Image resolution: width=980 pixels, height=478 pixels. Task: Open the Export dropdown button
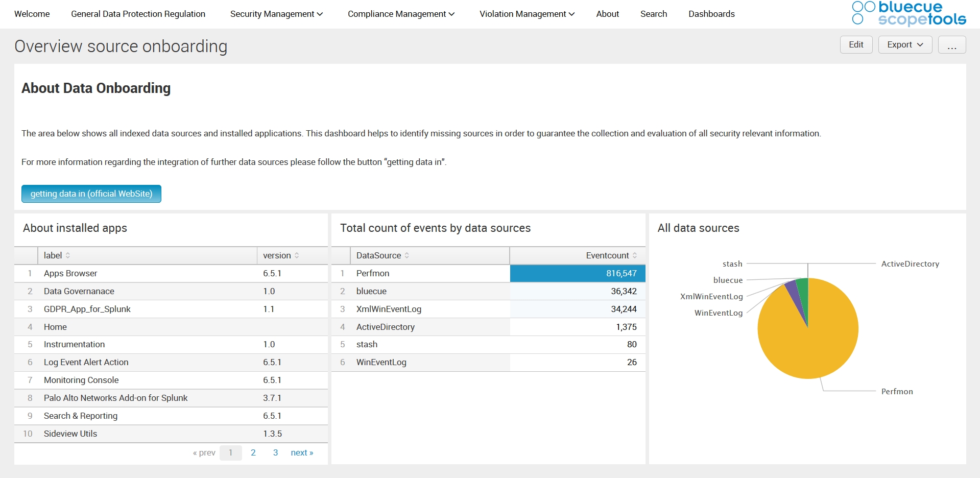tap(905, 44)
